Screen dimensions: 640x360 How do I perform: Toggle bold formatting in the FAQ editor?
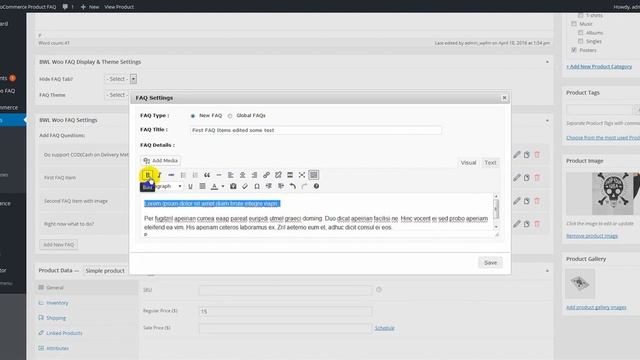(x=148, y=175)
